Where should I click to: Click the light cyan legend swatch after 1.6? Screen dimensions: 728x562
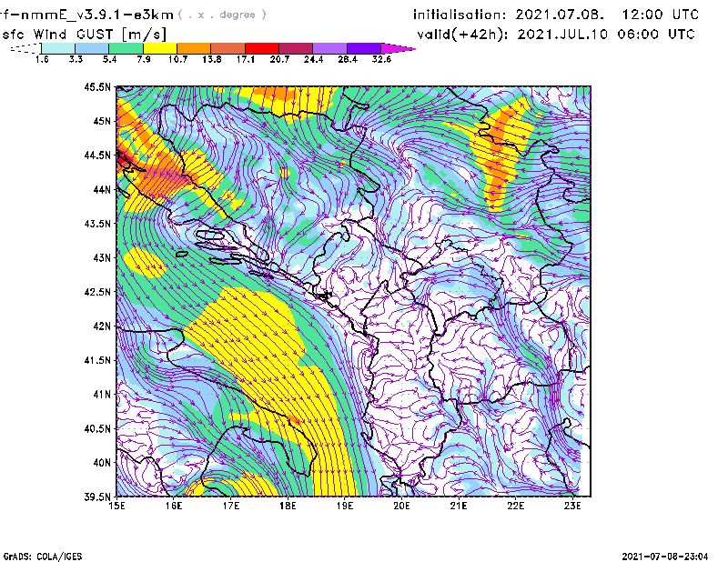tap(58, 48)
